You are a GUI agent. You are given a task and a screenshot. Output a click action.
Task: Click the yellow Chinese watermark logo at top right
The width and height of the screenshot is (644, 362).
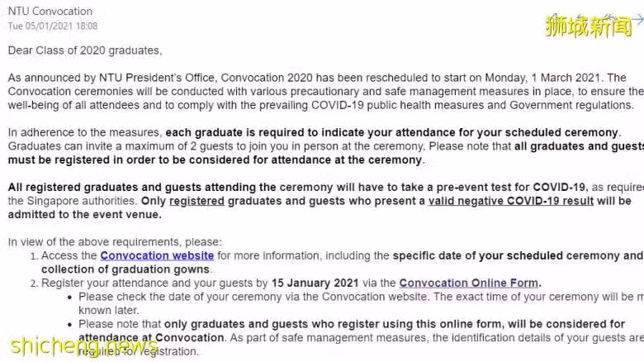pos(588,26)
